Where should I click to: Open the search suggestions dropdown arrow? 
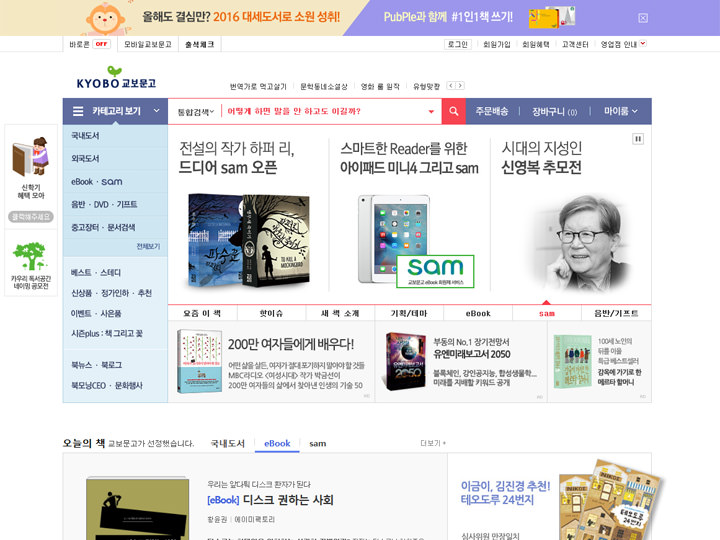[x=431, y=112]
